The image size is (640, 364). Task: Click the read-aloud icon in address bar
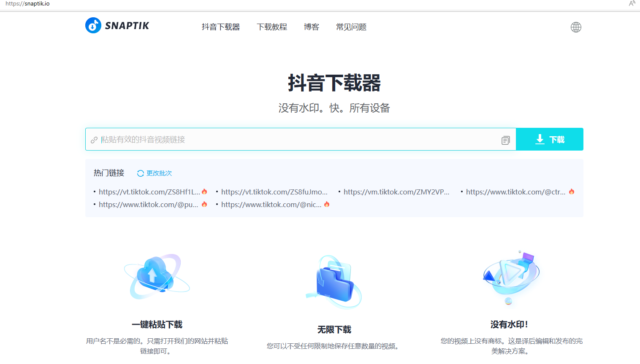point(632,3)
